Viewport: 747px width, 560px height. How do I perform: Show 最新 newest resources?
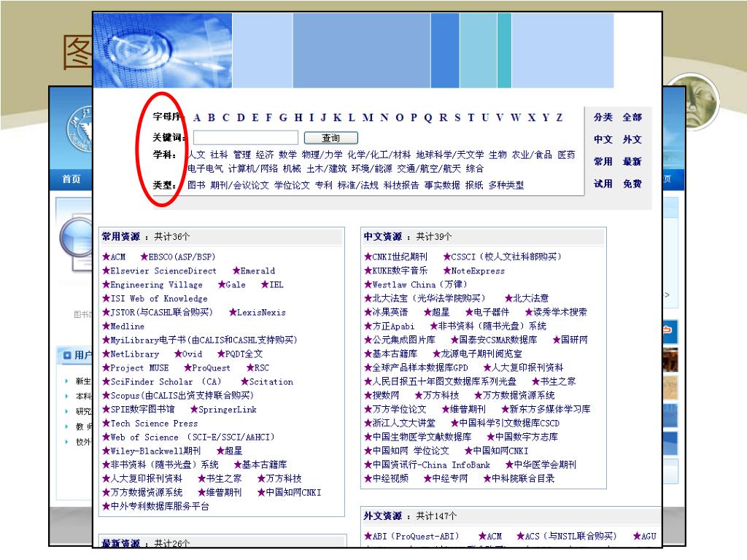tap(632, 161)
